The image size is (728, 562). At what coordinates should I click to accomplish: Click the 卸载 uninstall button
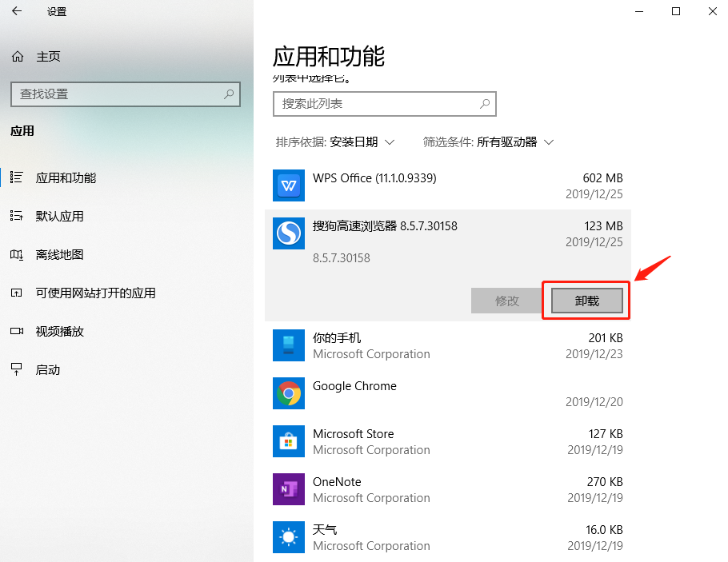pyautogui.click(x=586, y=300)
